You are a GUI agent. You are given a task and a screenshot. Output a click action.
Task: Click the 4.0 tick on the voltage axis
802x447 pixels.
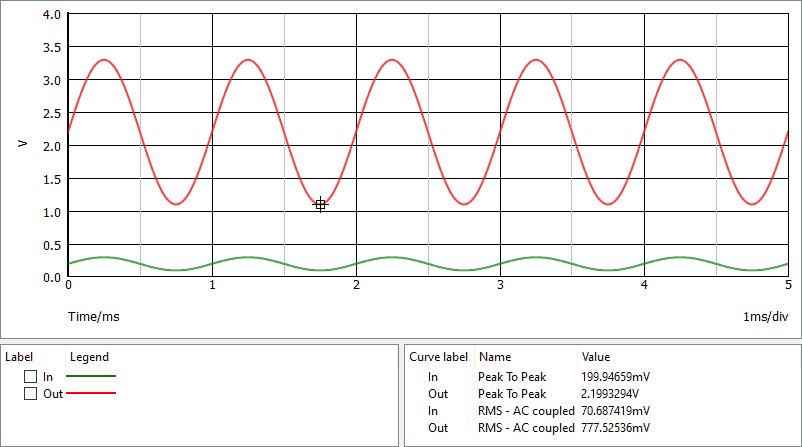pyautogui.click(x=52, y=15)
